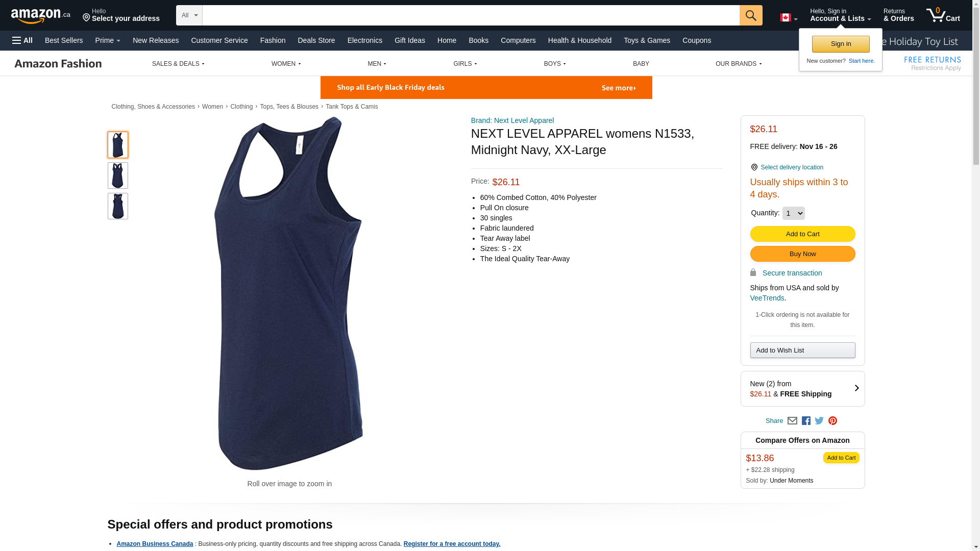Open VeeTrends seller link
The width and height of the screenshot is (980, 551).
coord(767,298)
